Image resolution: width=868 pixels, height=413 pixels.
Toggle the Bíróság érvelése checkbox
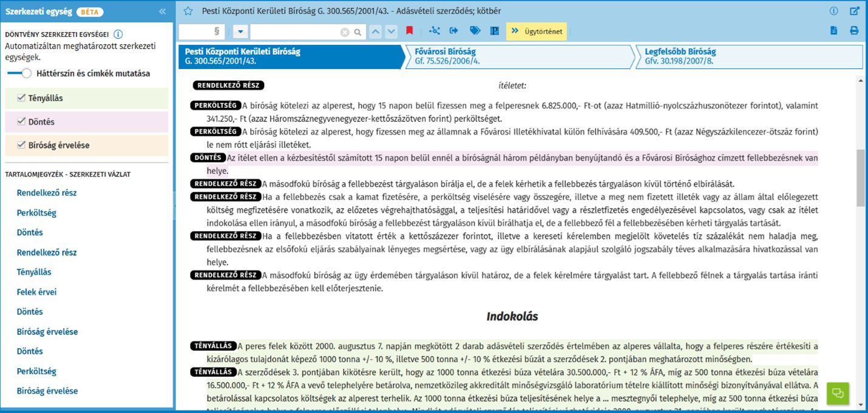click(x=22, y=146)
